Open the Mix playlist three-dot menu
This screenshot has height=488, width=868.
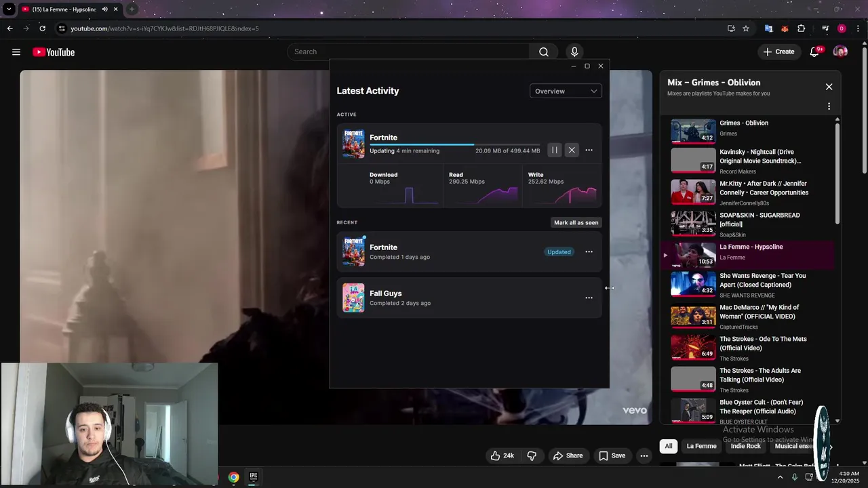[x=829, y=106]
